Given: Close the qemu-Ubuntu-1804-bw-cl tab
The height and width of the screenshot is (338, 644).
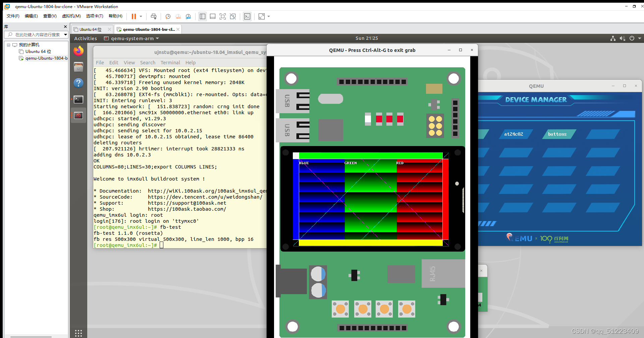Looking at the screenshot, I should 178,29.
